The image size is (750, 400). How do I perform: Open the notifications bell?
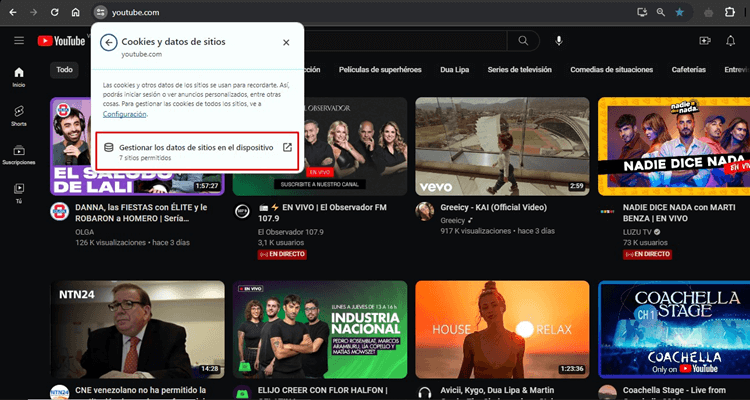730,41
